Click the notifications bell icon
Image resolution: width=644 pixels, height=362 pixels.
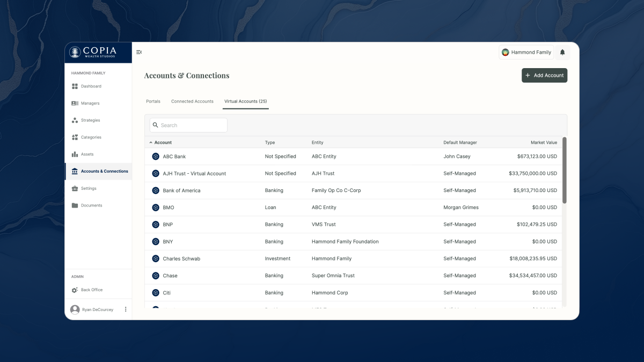(562, 52)
